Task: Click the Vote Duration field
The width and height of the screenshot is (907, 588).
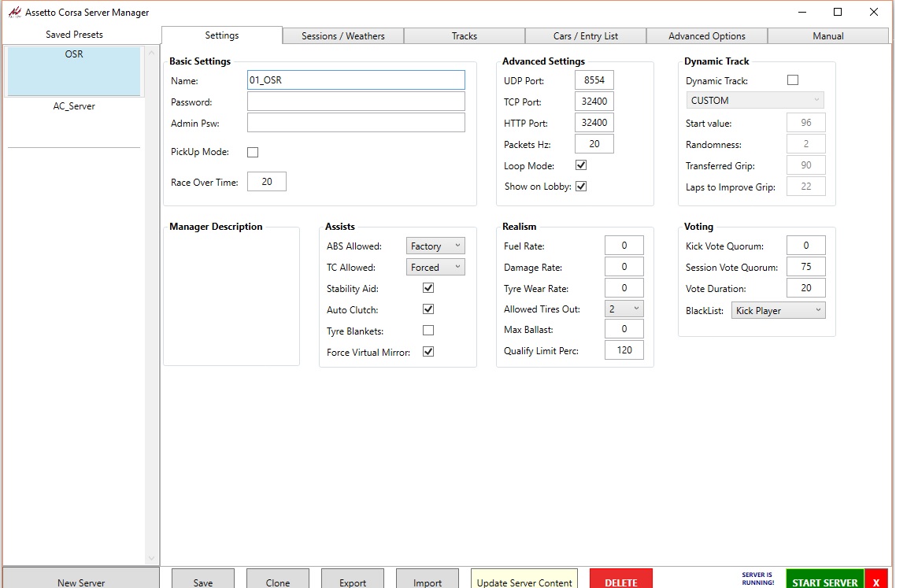Action: point(805,288)
